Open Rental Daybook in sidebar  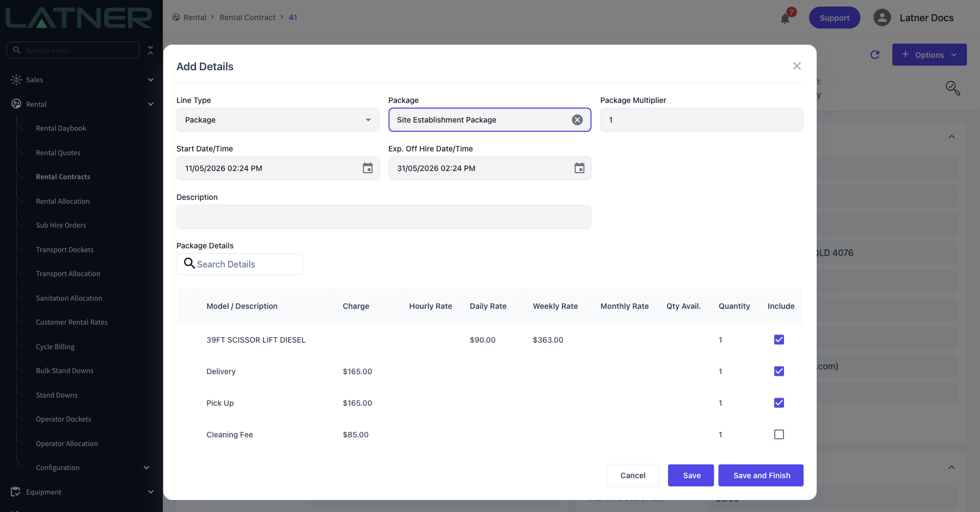click(x=61, y=129)
